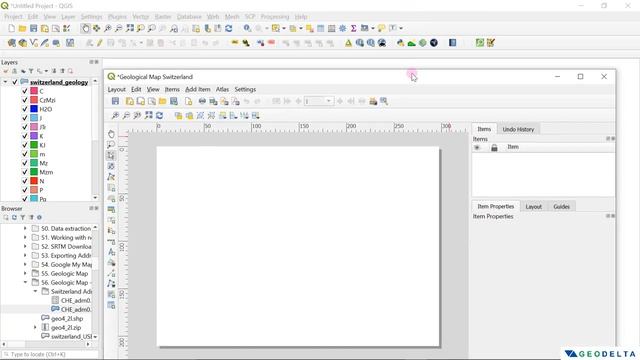Uncheck the switzerland_geology layer checkbox
640x360 pixels.
(15, 82)
